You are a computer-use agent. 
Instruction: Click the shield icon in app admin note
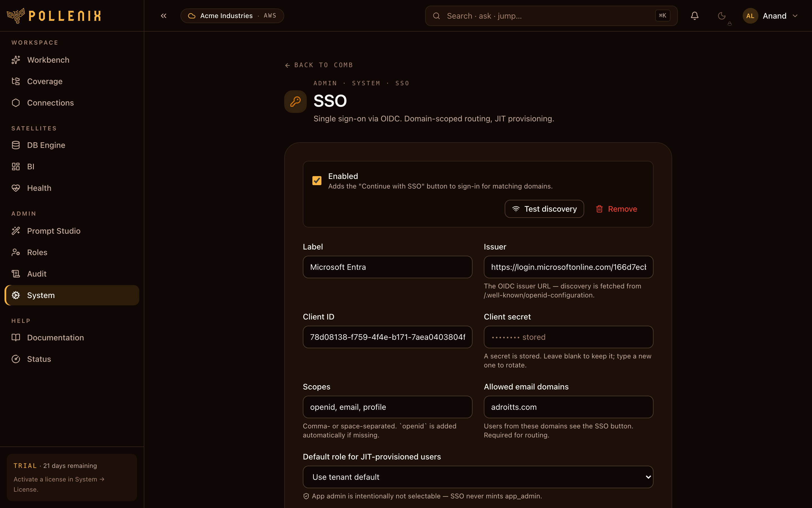click(306, 496)
